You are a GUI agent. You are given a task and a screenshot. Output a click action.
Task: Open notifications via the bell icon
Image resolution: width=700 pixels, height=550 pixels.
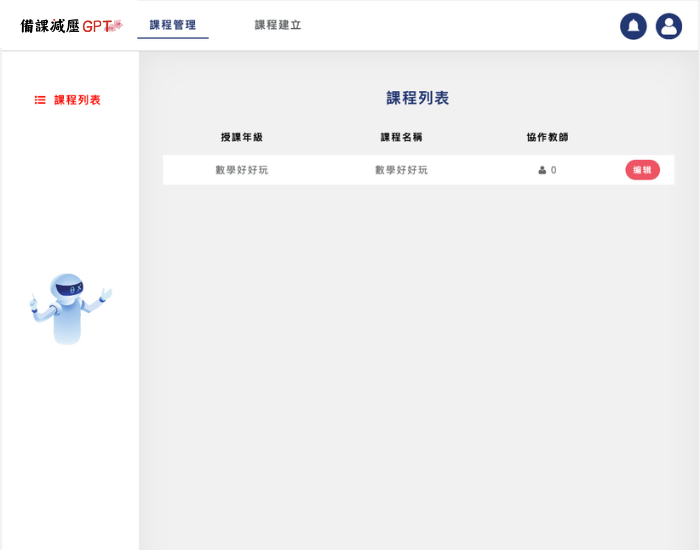click(633, 26)
